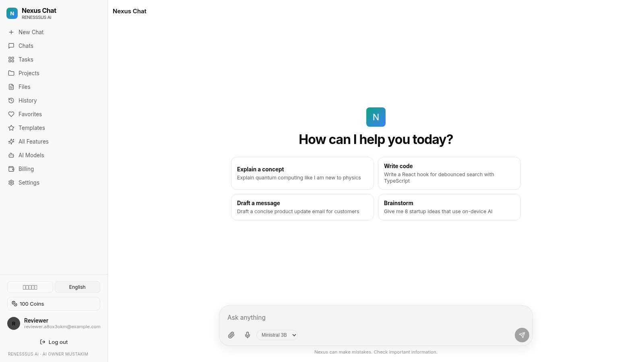The height and width of the screenshot is (362, 644).
Task: Select the Brainstorm suggestion card
Action: tap(449, 207)
